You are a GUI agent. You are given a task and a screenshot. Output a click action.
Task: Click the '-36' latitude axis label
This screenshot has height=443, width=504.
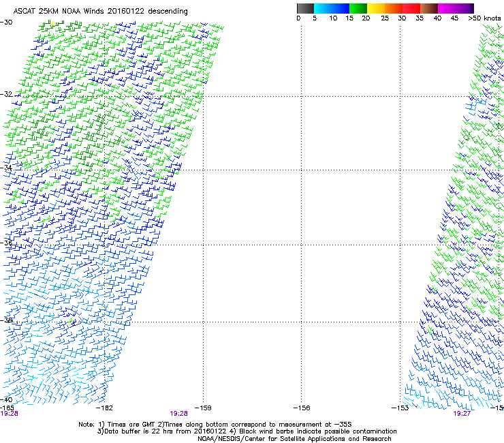[6, 243]
